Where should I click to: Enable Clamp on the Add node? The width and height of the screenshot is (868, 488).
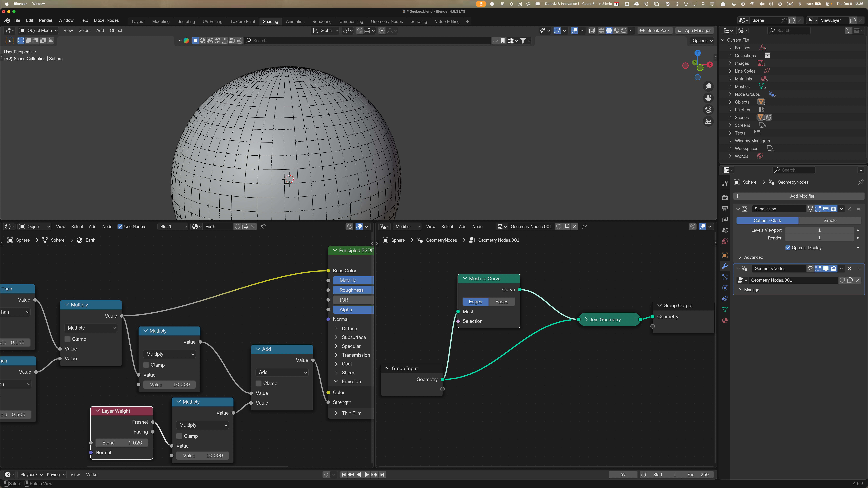click(259, 383)
